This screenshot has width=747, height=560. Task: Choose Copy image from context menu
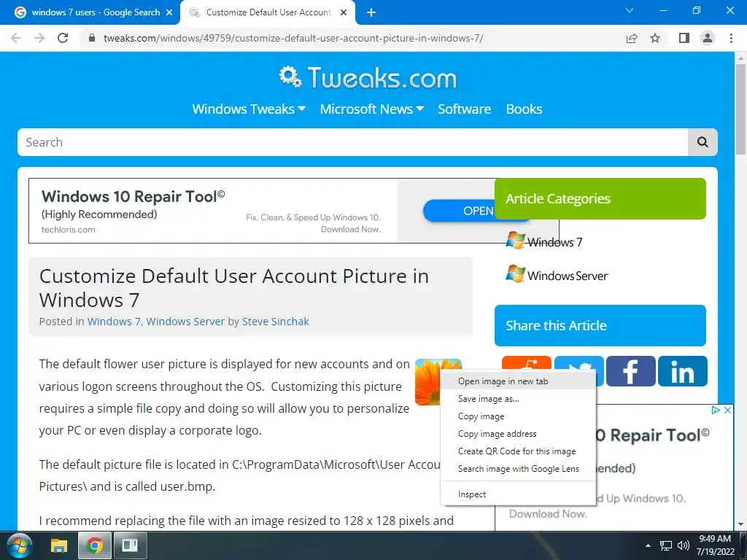pyautogui.click(x=519, y=416)
